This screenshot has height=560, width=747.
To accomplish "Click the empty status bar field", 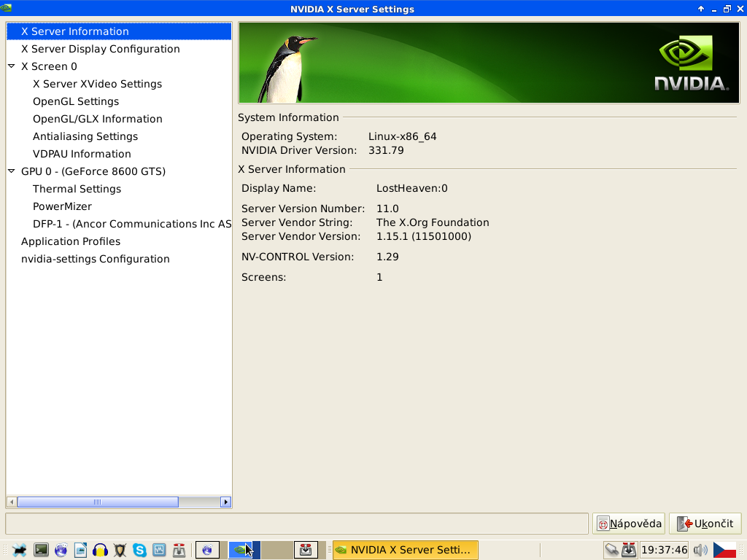I will coord(297,524).
